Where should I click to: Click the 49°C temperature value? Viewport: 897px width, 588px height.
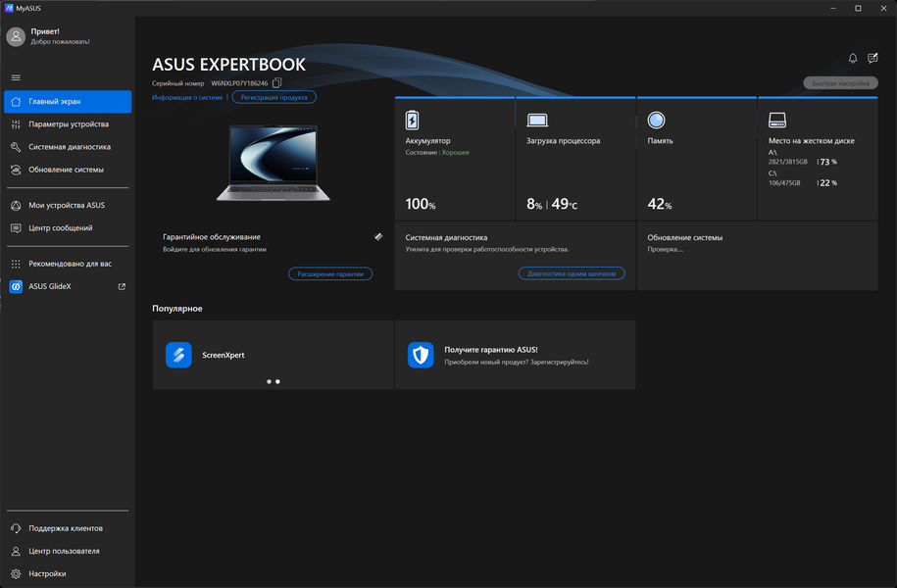[565, 204]
